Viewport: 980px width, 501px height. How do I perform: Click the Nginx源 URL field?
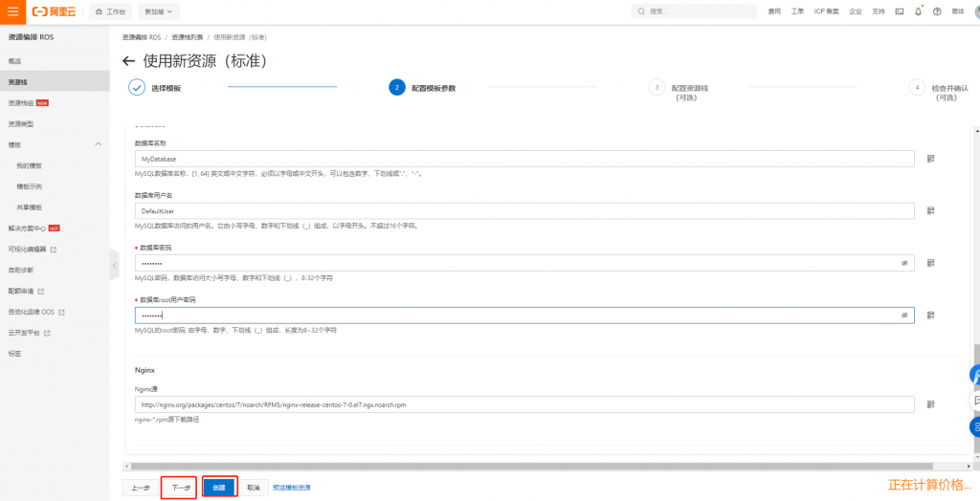click(524, 404)
